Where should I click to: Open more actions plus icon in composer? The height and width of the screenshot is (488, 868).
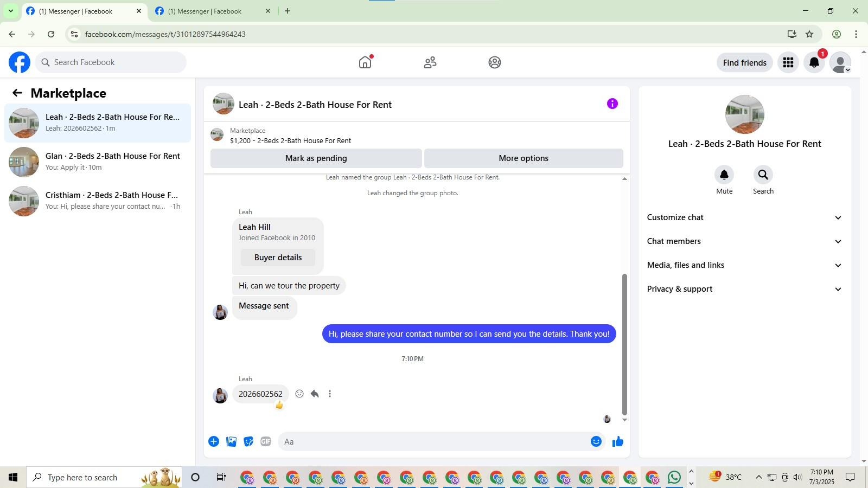[x=214, y=441]
